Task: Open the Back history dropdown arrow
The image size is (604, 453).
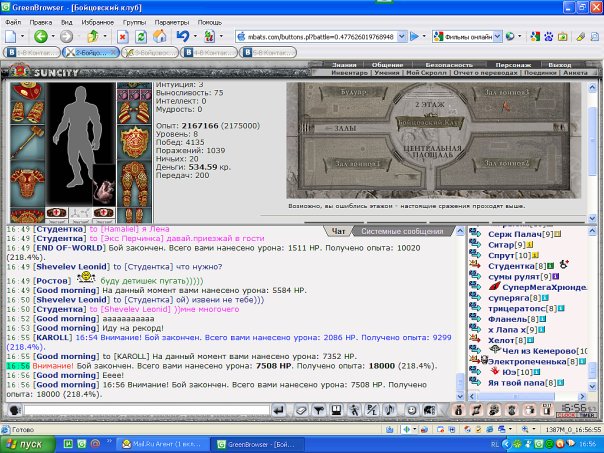Action: (x=53, y=37)
